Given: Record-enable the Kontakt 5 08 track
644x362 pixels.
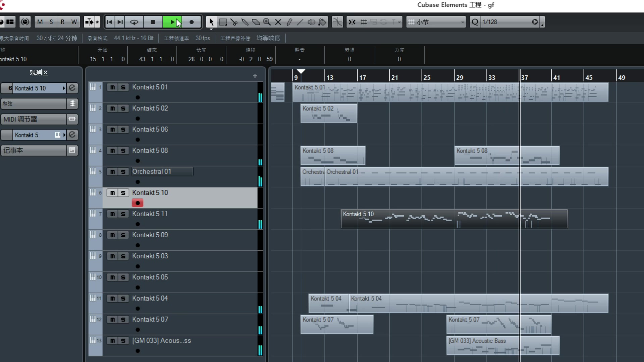Looking at the screenshot, I should 138,161.
